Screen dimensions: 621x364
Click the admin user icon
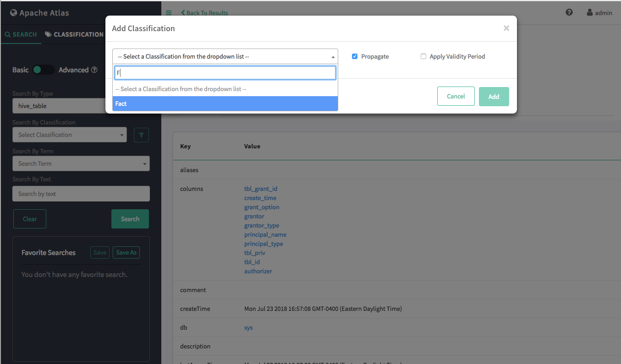click(590, 13)
